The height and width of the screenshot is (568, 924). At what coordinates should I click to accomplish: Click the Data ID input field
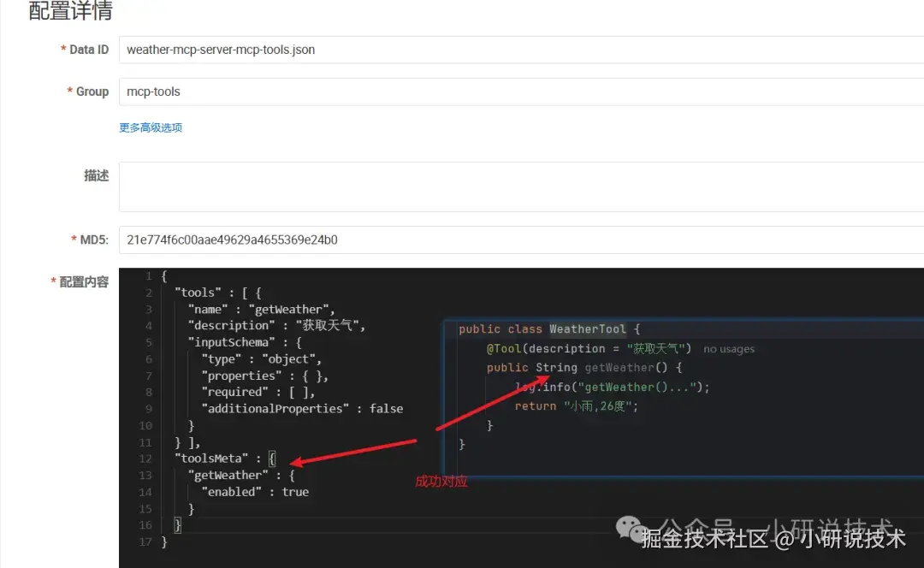522,50
